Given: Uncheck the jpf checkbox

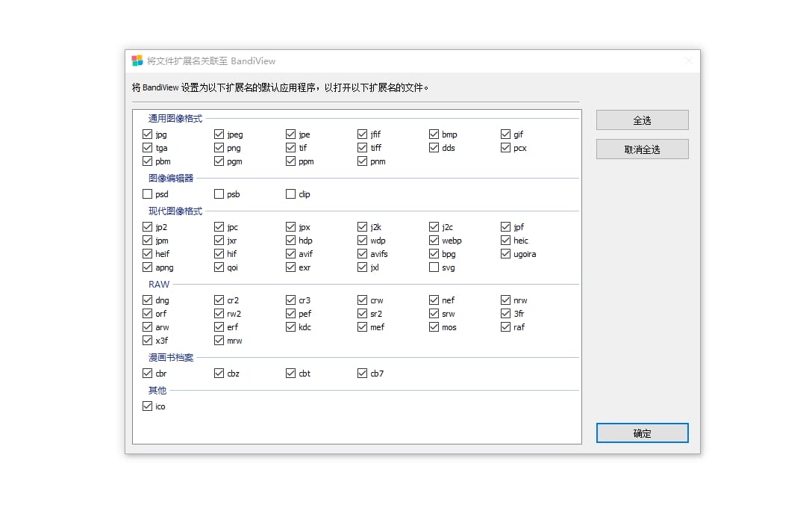Looking at the screenshot, I should coord(505,226).
